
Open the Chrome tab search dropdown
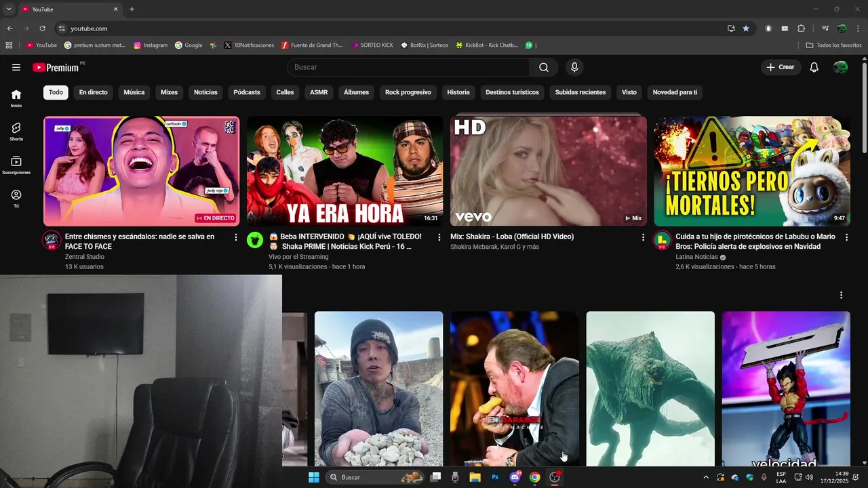[x=9, y=9]
